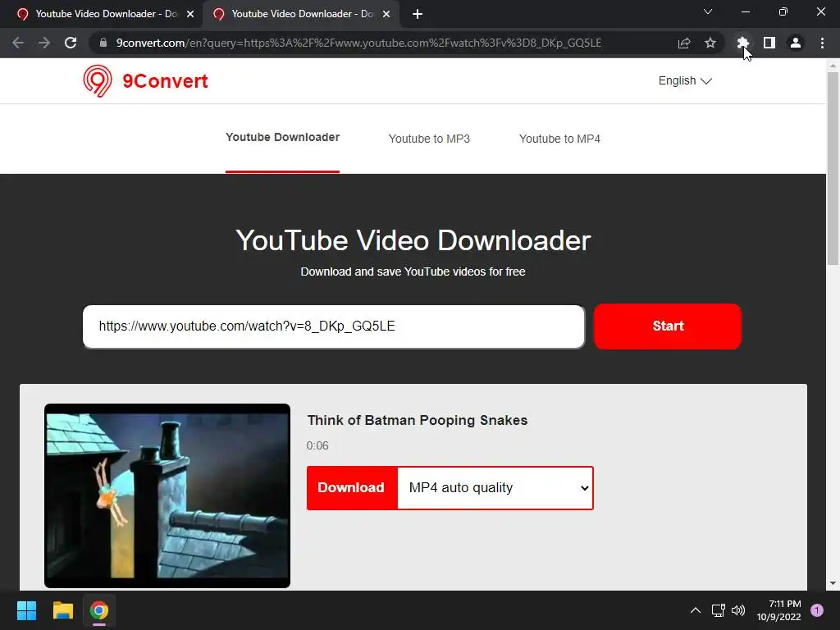Toggle the browser side panel icon
This screenshot has width=840, height=630.
(769, 43)
